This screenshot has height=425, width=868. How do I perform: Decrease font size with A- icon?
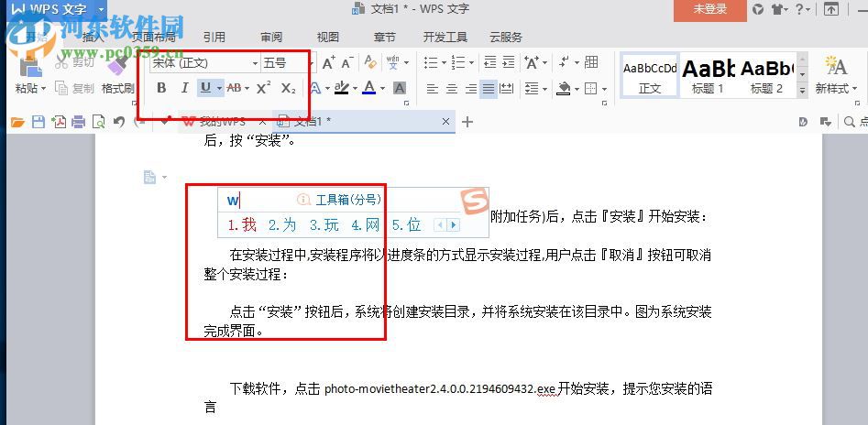(x=347, y=62)
